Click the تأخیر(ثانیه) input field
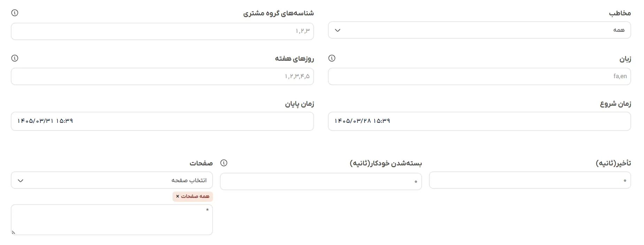Viewport: 644px width, 245px height. coord(530,180)
